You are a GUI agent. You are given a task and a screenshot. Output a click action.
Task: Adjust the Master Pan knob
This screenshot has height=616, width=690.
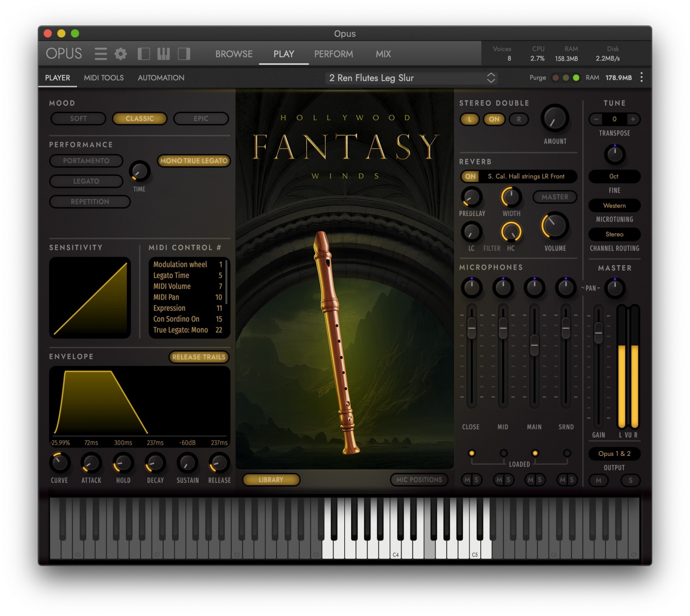[615, 288]
